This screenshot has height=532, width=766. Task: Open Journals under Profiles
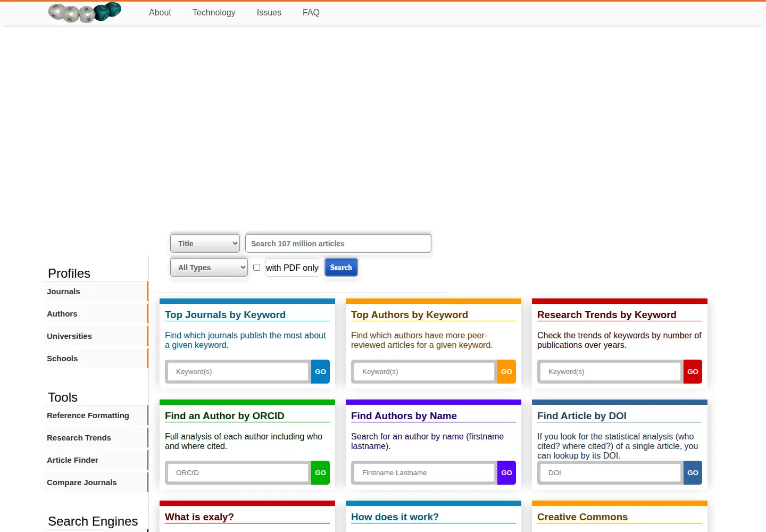point(95,292)
